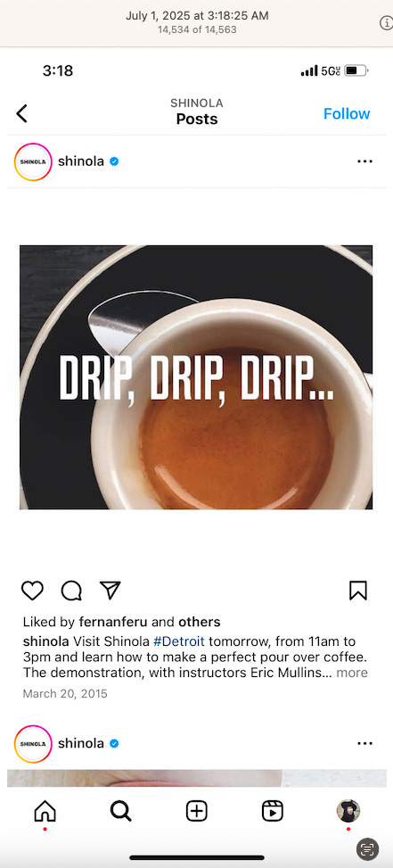
Task: View Shinola story via first profile ring
Action: point(33,161)
